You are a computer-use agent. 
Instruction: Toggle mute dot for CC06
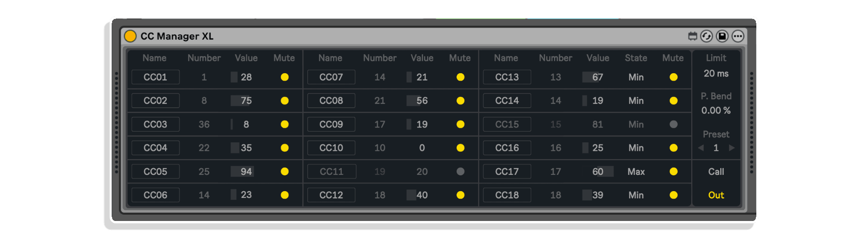(285, 195)
